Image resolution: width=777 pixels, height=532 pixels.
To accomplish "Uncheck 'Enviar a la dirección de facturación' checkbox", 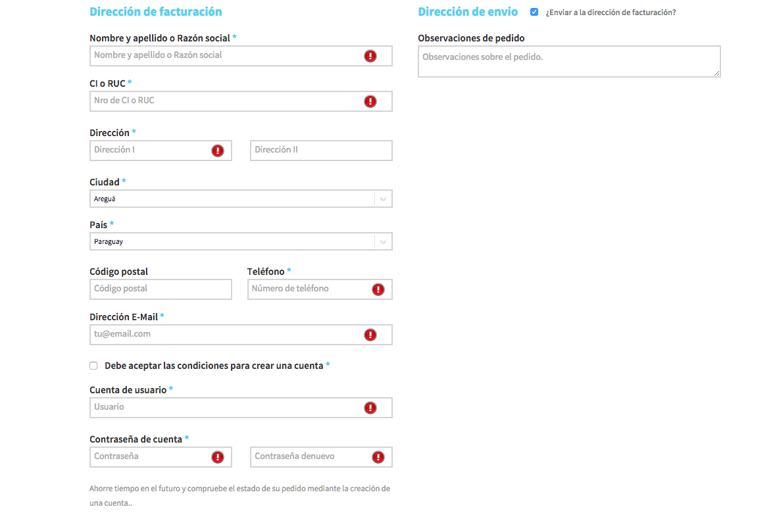I will pyautogui.click(x=534, y=12).
